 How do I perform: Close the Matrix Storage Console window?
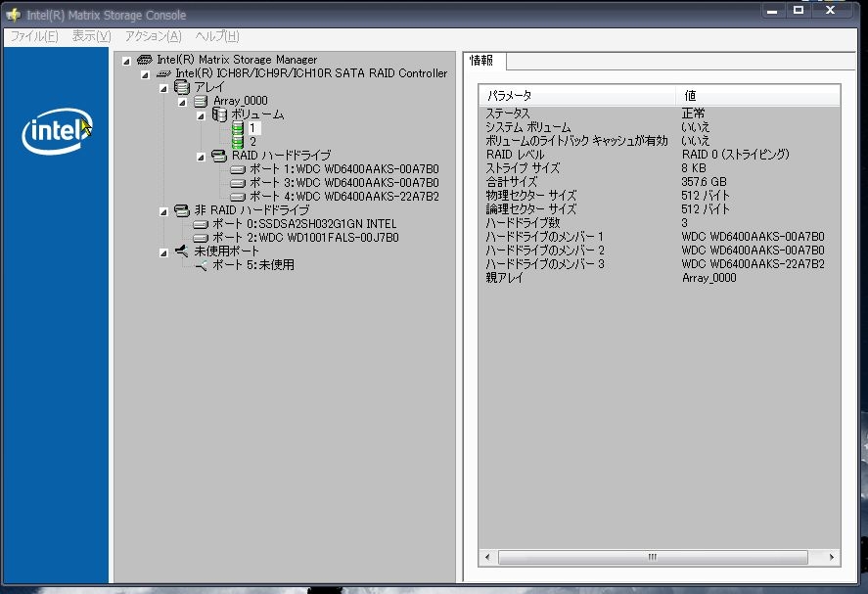coord(830,11)
